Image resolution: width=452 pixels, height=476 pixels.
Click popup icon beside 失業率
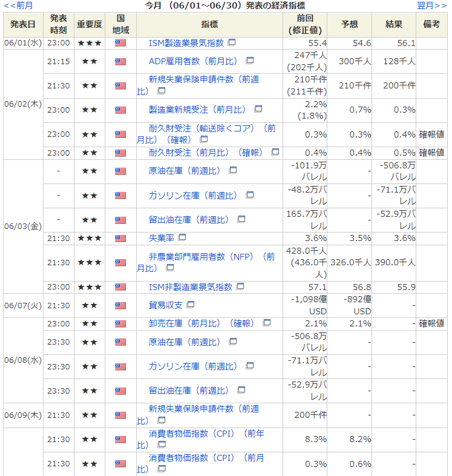182,237
